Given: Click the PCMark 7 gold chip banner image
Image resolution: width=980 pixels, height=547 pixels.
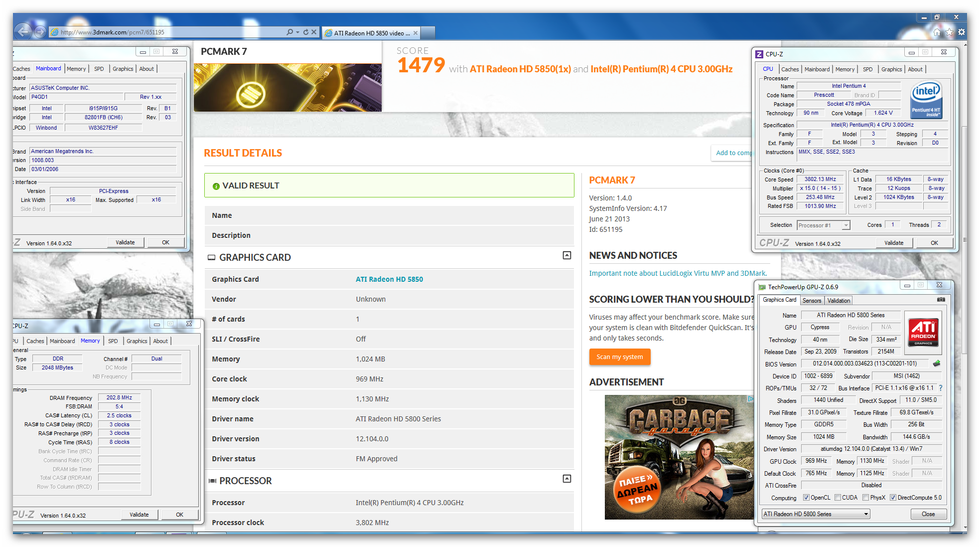Looking at the screenshot, I should [287, 87].
